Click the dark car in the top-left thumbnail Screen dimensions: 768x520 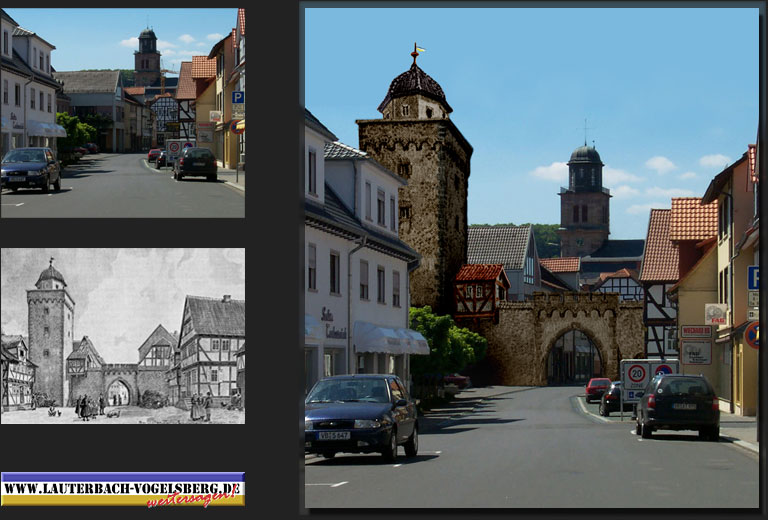point(195,164)
